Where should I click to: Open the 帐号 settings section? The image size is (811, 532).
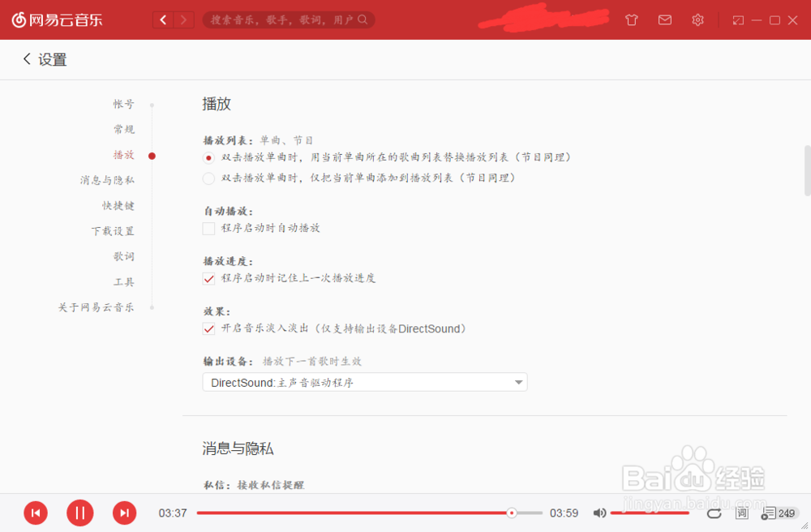[x=123, y=104]
